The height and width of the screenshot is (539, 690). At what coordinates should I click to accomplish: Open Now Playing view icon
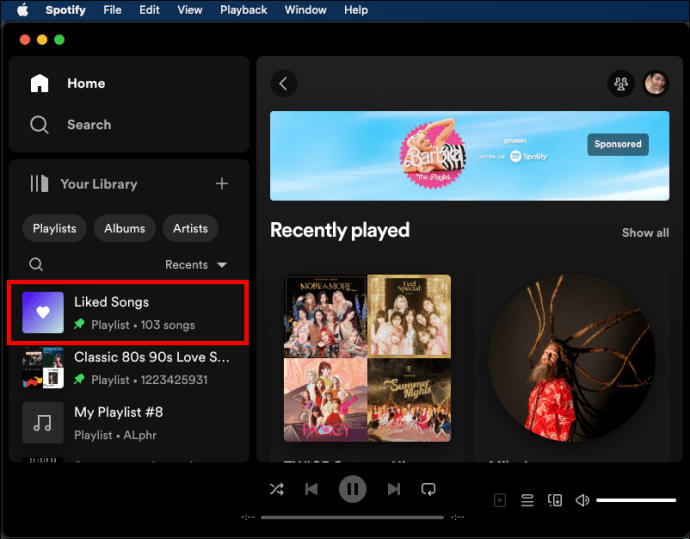500,500
